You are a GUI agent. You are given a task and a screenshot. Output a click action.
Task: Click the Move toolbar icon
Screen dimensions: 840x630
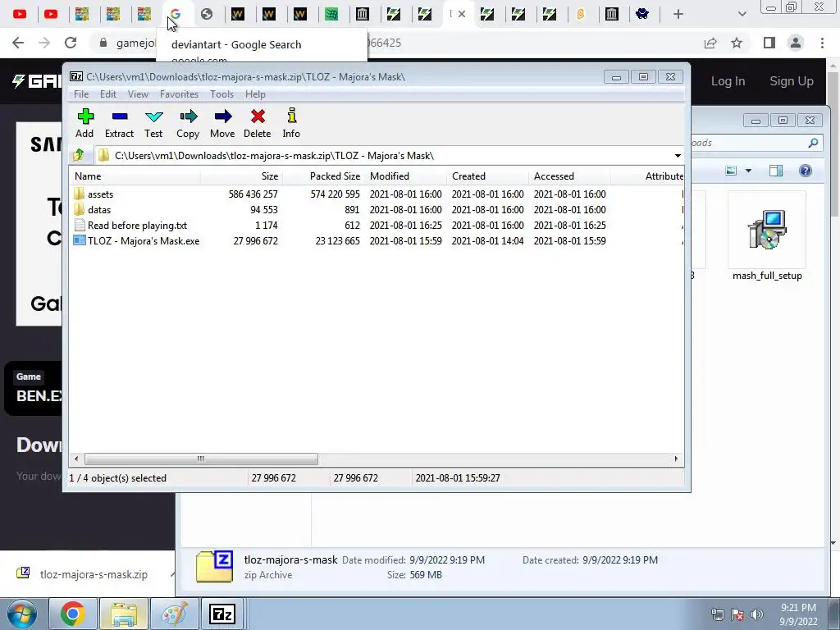[222, 123]
